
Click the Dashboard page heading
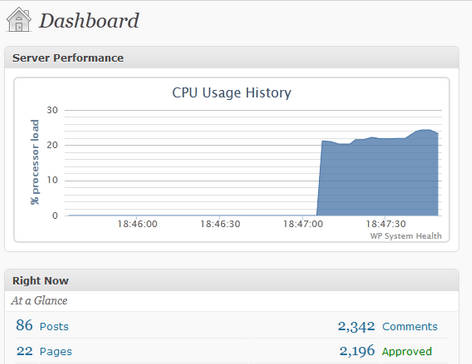[89, 21]
